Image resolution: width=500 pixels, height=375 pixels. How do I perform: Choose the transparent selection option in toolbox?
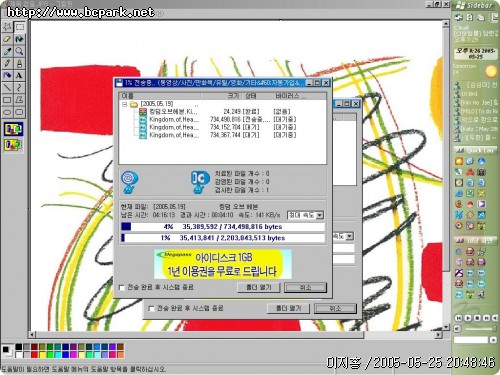click(x=13, y=145)
